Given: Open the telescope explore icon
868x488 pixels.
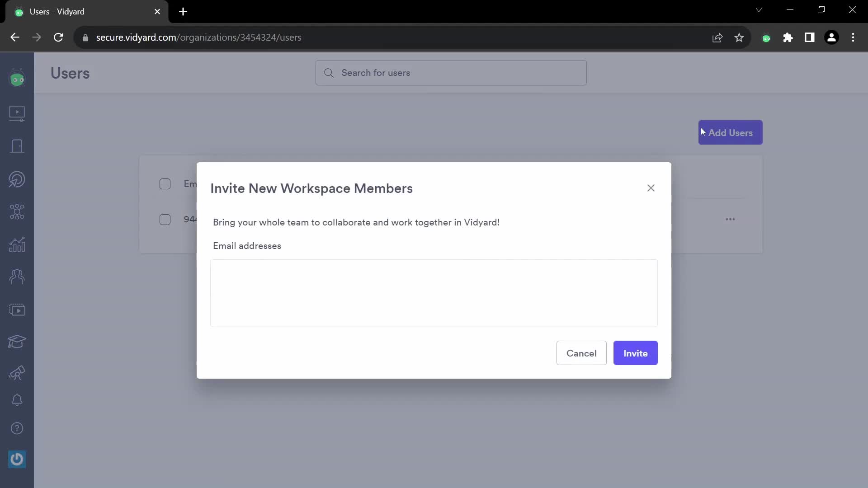Looking at the screenshot, I should (17, 373).
